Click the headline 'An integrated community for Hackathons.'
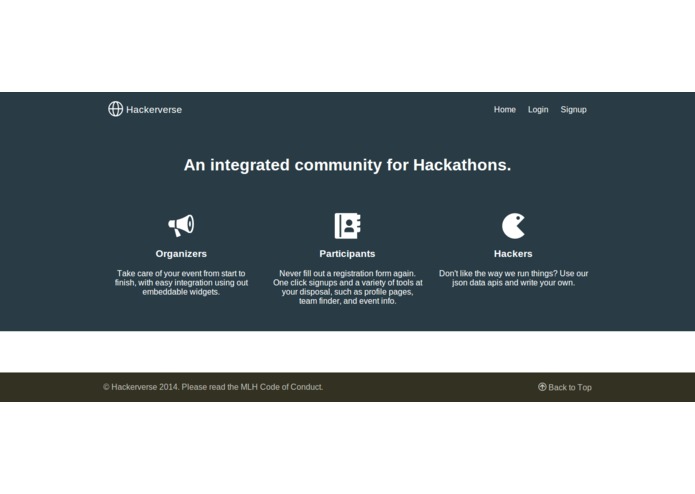 [348, 165]
